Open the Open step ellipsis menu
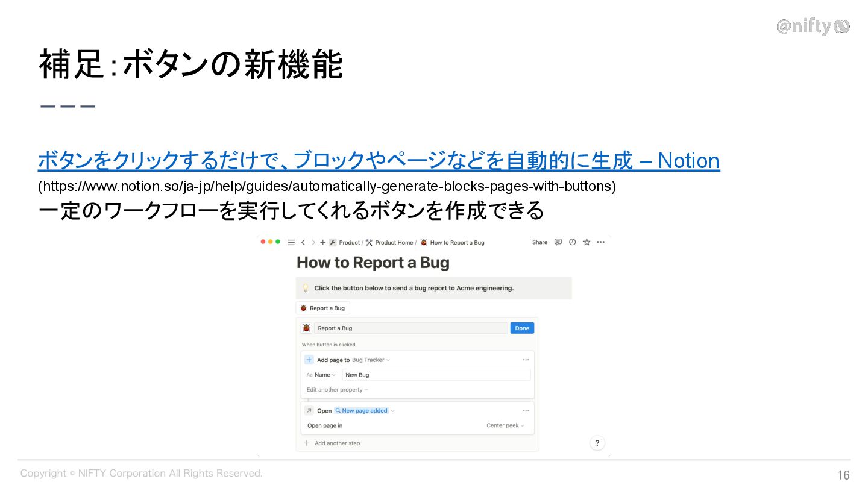Viewport: 868px width, 488px height. click(x=526, y=410)
